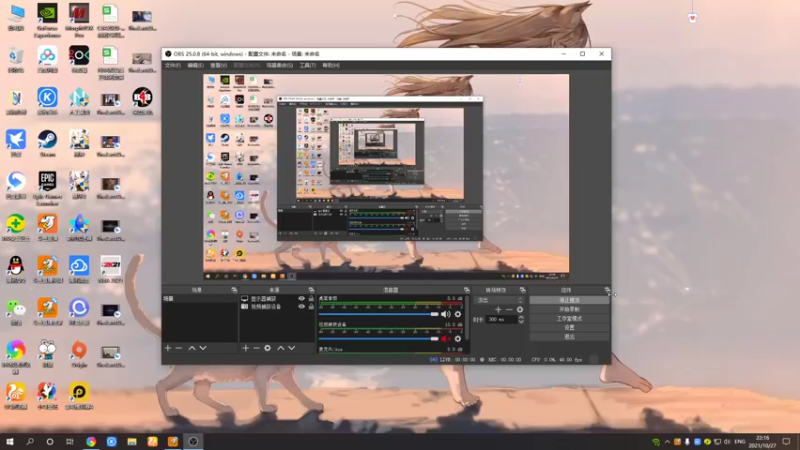This screenshot has height=450, width=800.
Task: Select the Steam desktop icon
Action: point(47,143)
